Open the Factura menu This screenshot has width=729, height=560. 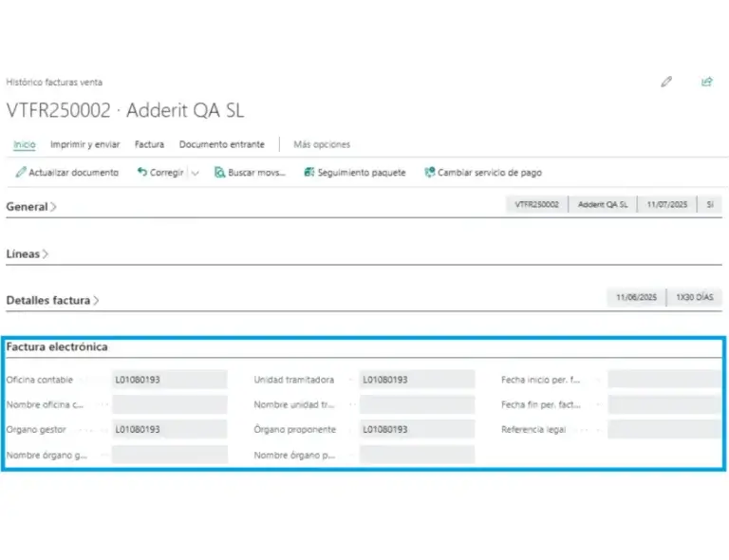pyautogui.click(x=149, y=144)
